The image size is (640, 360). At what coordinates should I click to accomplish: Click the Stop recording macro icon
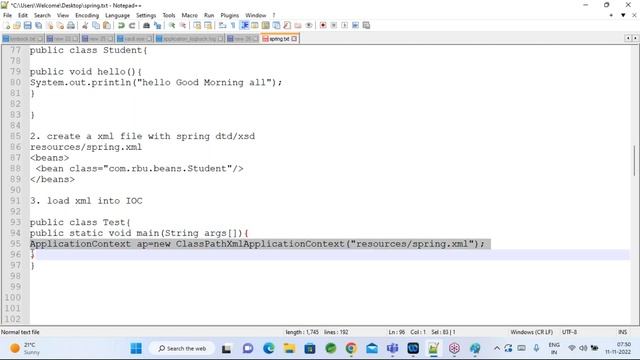pos(333,25)
